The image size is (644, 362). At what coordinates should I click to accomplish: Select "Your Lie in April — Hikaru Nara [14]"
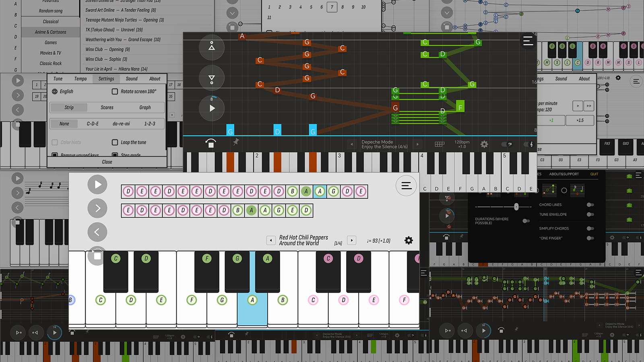click(116, 69)
